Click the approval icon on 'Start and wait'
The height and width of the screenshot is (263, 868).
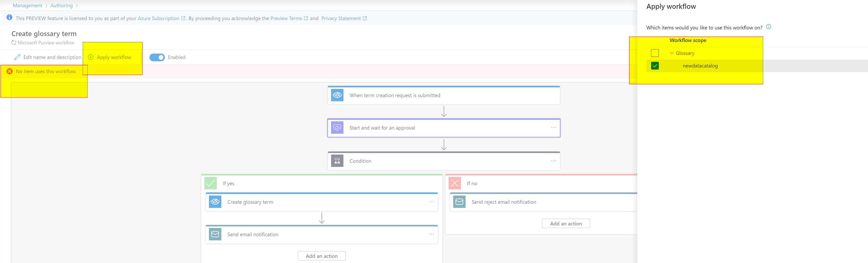(x=337, y=128)
